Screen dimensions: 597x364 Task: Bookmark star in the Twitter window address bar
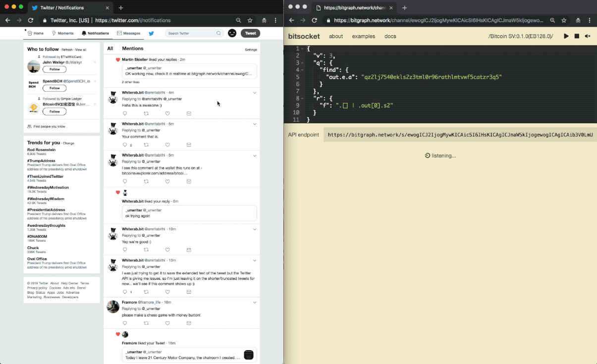pos(250,20)
